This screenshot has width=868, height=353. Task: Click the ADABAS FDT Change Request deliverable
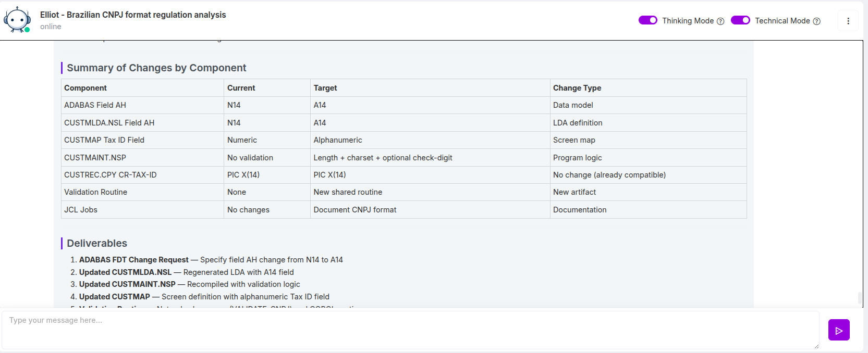coord(134,260)
